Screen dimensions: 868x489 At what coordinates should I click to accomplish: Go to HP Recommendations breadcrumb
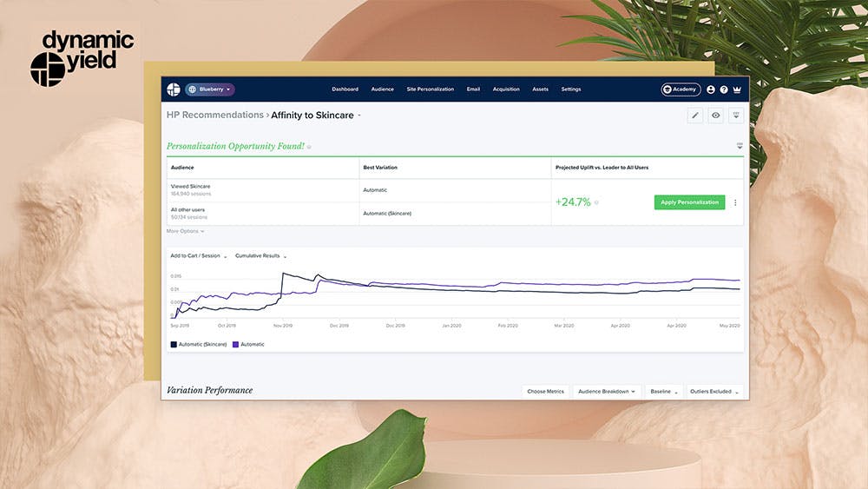click(x=214, y=115)
